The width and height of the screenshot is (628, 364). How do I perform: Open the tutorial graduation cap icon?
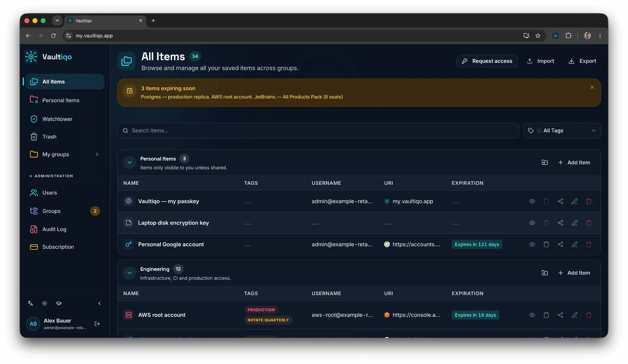pyautogui.click(x=59, y=303)
